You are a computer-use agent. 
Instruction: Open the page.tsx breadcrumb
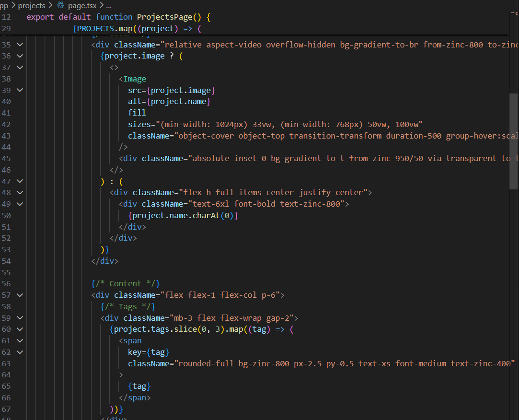click(x=82, y=6)
